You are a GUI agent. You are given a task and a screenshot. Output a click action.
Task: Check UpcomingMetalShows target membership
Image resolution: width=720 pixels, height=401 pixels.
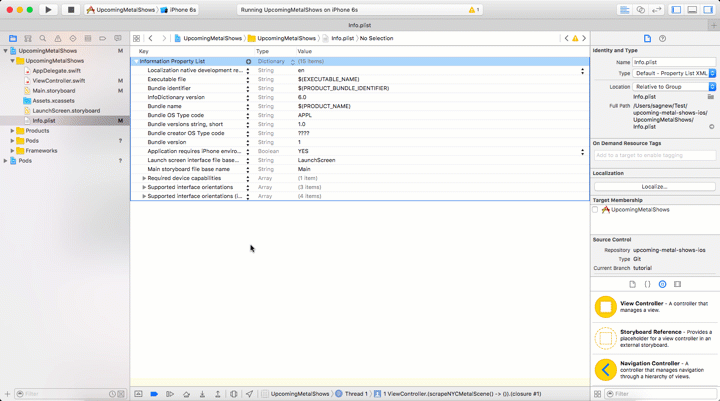pyautogui.click(x=596, y=210)
